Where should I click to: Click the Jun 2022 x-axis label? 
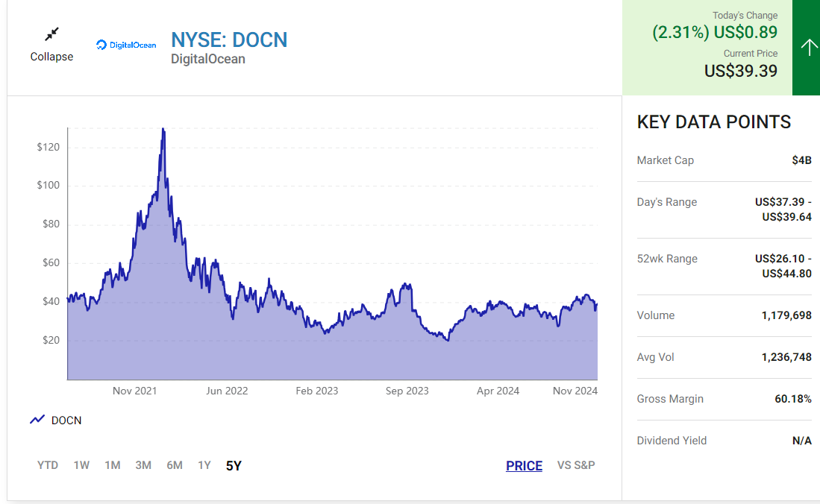[227, 391]
